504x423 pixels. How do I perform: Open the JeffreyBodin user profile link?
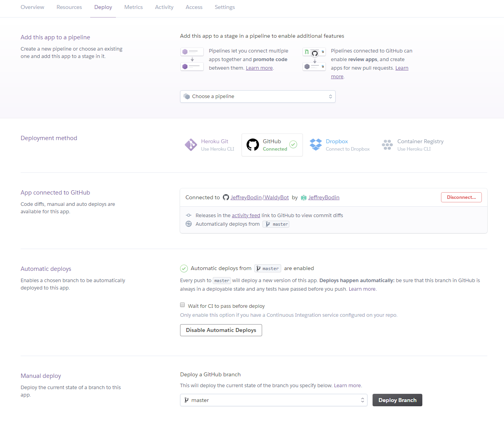pos(324,198)
